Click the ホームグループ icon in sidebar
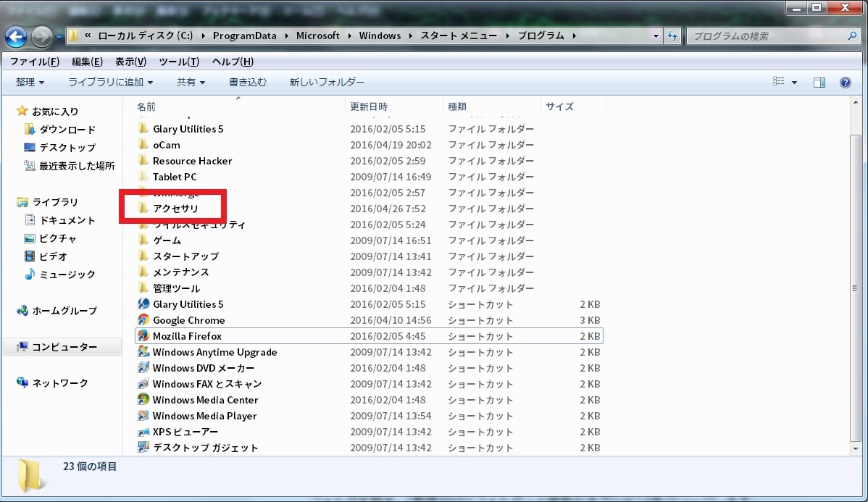This screenshot has width=868, height=502. click(x=22, y=311)
